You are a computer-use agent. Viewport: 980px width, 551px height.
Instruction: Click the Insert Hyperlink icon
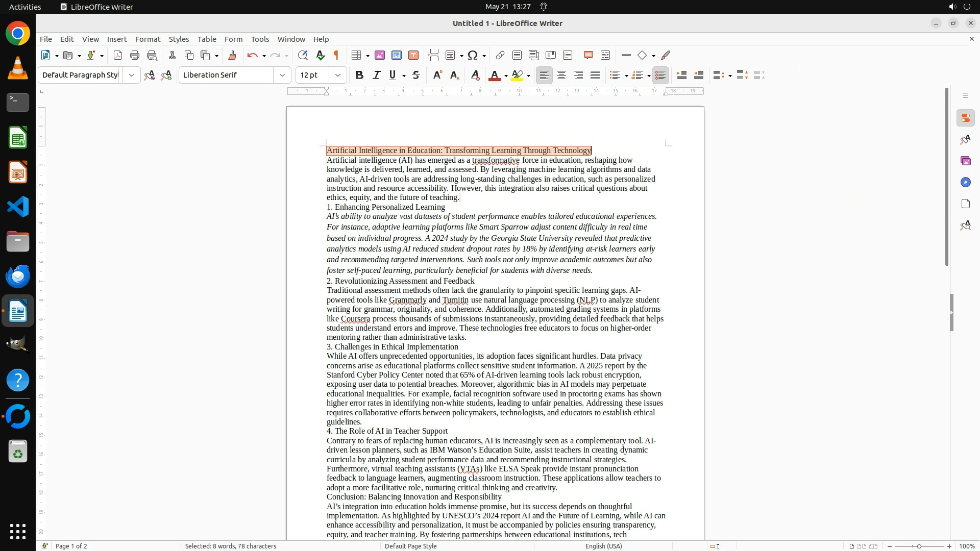[x=500, y=55]
